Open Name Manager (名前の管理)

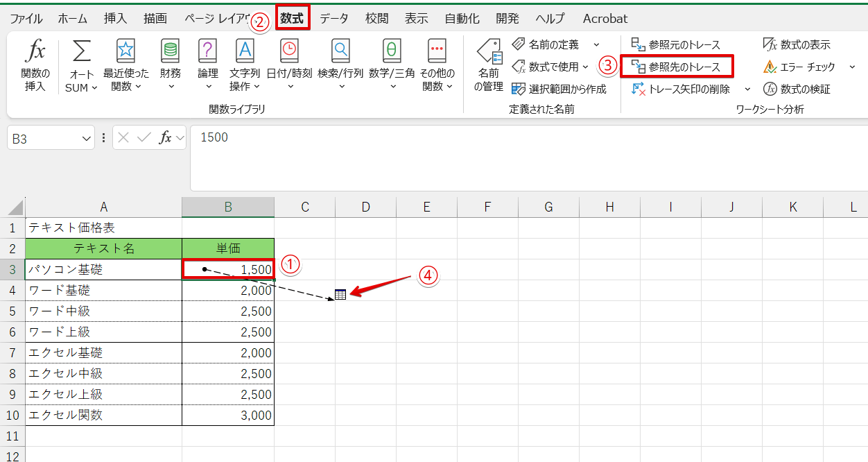point(489,66)
